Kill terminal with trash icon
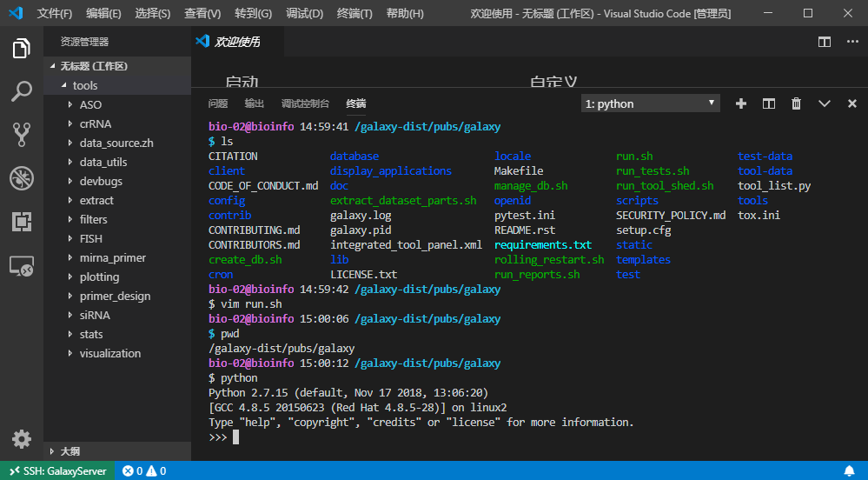 [x=796, y=103]
